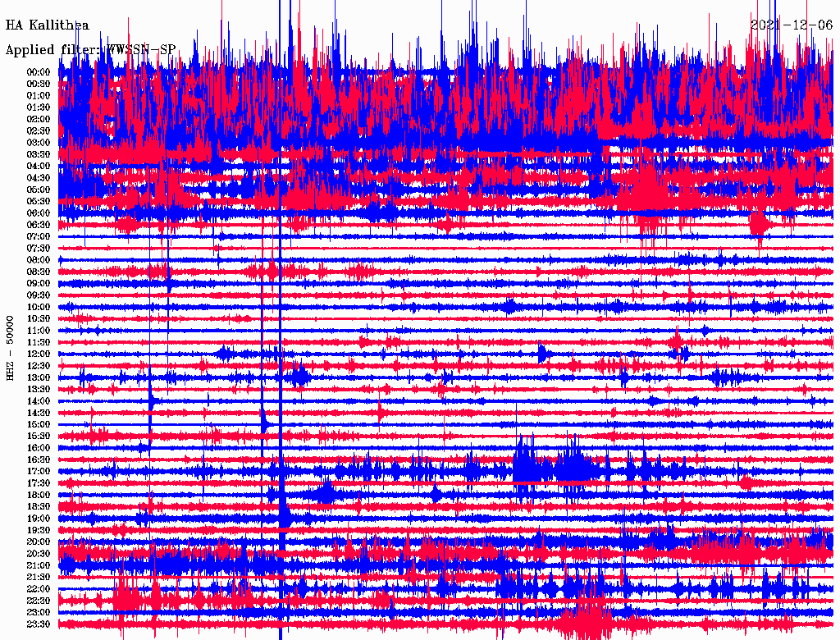Select the 20:30 time label

[39, 554]
